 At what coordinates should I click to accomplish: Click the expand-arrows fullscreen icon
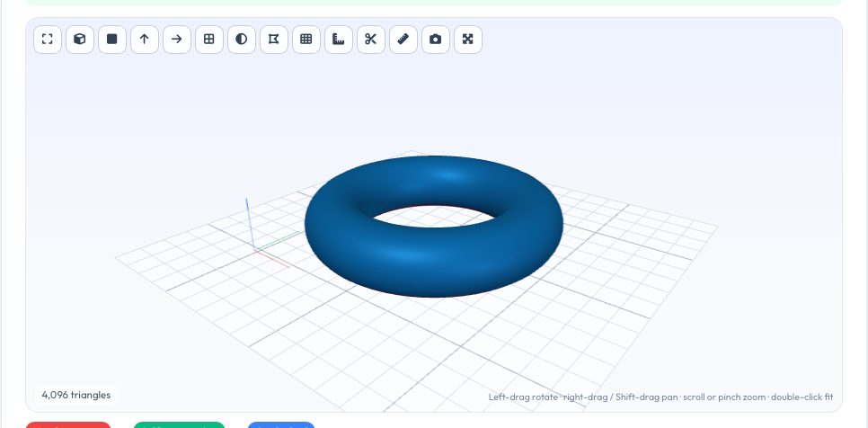pyautogui.click(x=468, y=40)
